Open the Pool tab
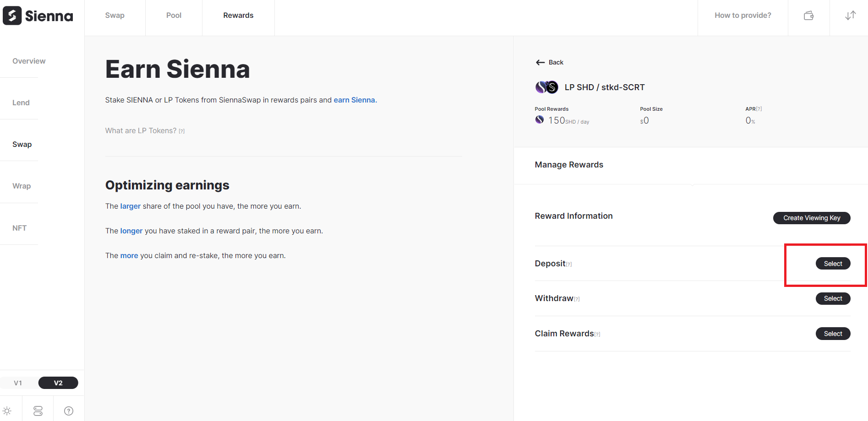The height and width of the screenshot is (421, 868). click(174, 16)
